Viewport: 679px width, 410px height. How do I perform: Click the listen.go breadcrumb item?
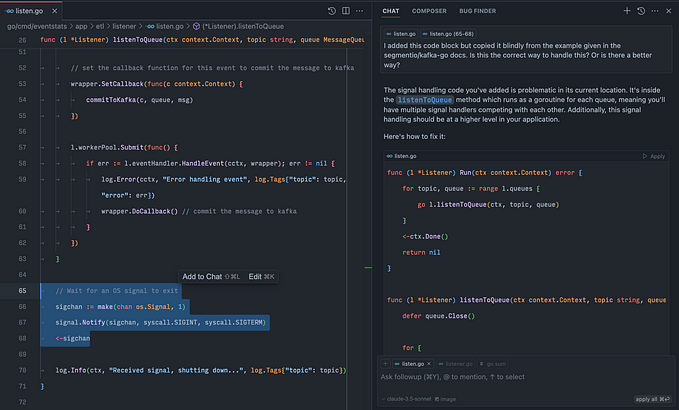click(x=165, y=26)
